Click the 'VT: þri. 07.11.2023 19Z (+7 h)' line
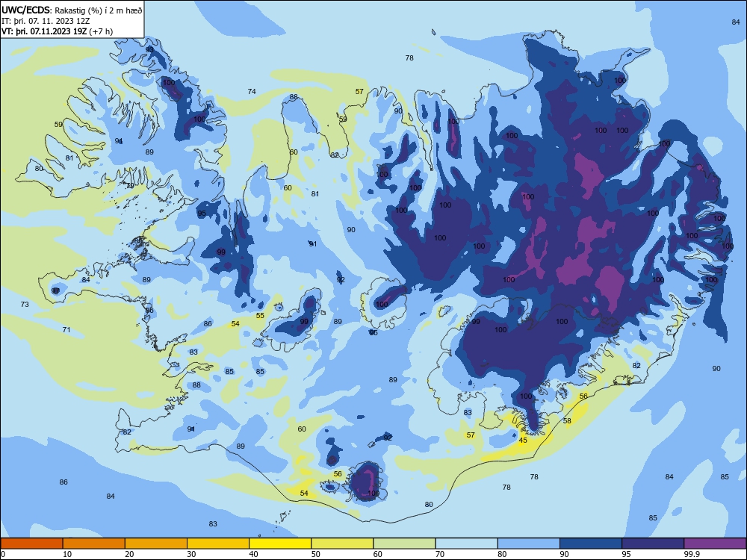747x560 pixels. (x=58, y=31)
